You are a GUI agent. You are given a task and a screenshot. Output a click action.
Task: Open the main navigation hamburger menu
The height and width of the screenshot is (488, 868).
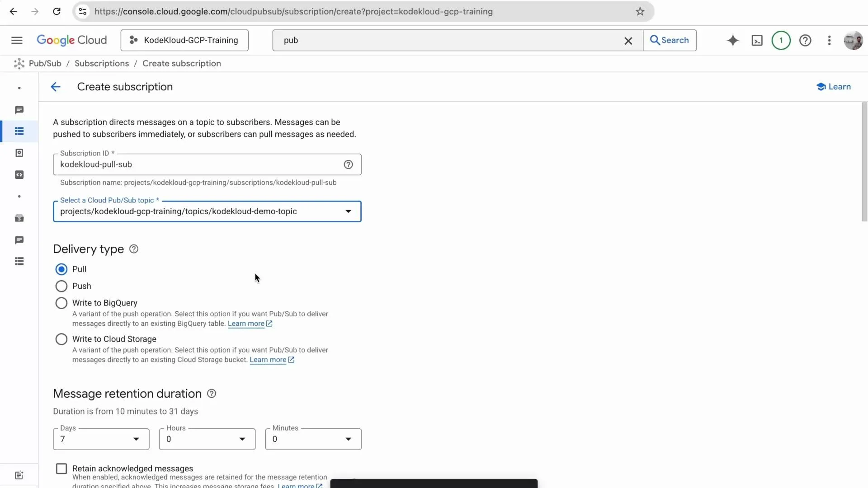17,40
